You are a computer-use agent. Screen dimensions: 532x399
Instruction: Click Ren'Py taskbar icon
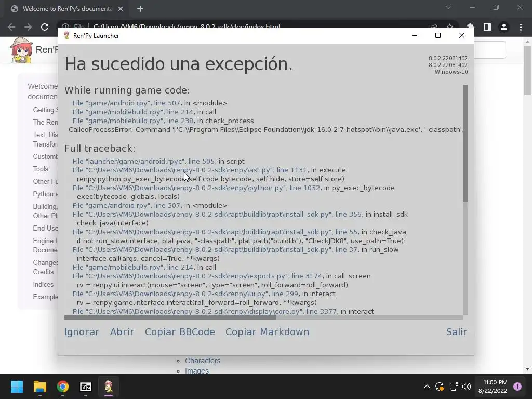pyautogui.click(x=109, y=387)
